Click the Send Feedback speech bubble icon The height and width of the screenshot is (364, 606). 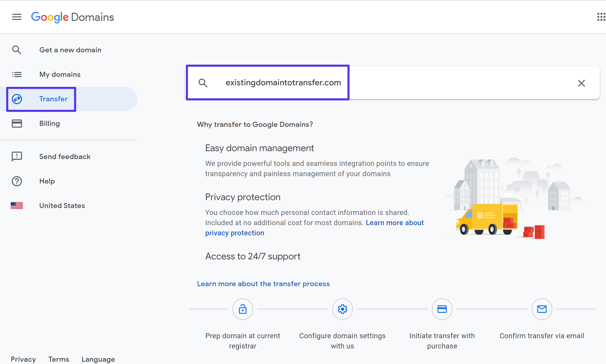[16, 156]
